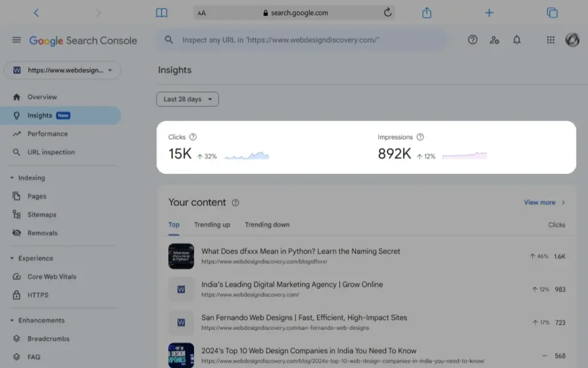The width and height of the screenshot is (588, 368).
Task: Switch to the Trending up tab
Action: (x=212, y=225)
